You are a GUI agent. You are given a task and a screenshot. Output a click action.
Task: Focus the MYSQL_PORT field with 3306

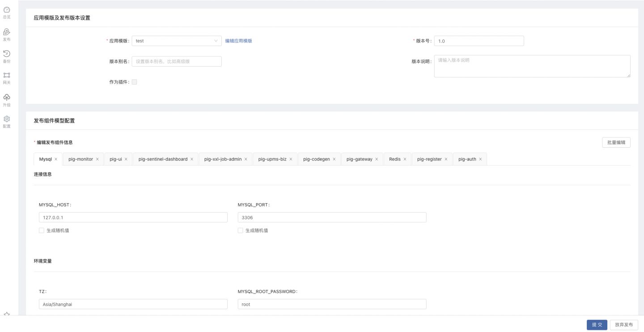tap(332, 217)
